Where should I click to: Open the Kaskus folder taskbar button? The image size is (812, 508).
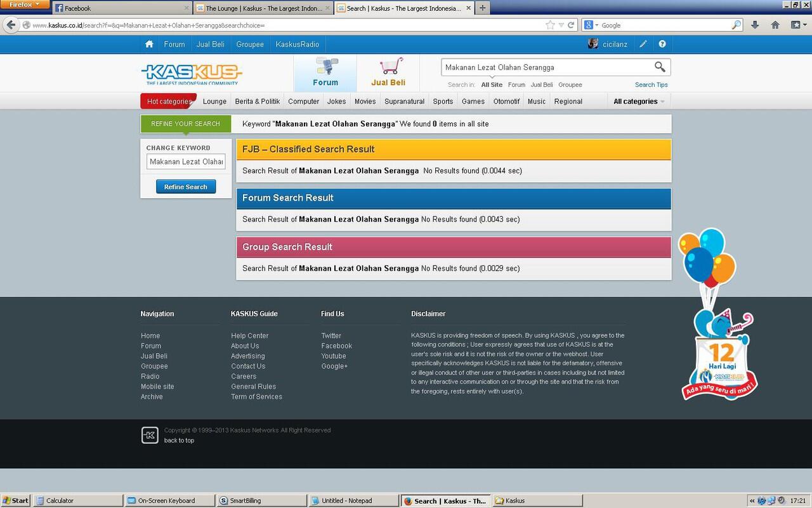[x=537, y=500]
